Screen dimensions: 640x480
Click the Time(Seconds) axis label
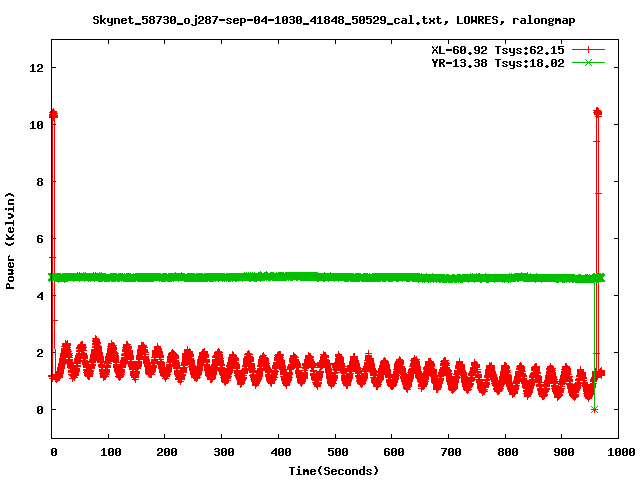point(334,471)
